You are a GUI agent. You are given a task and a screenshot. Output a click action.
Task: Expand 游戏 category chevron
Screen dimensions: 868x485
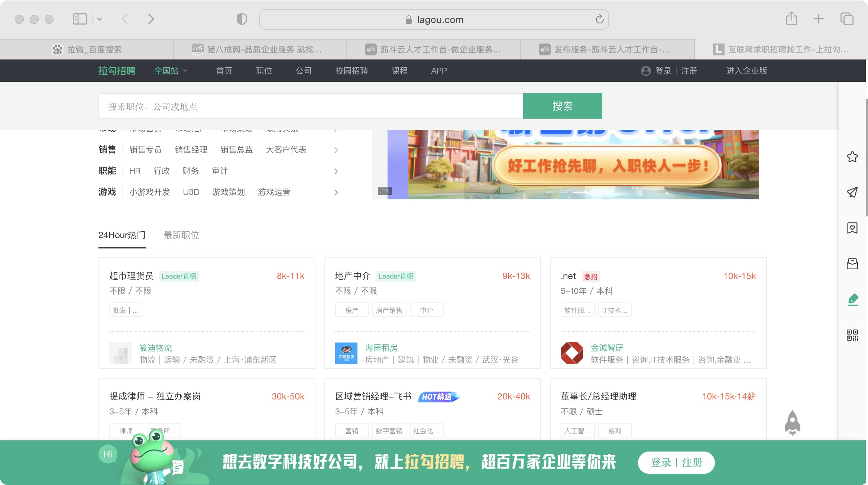coord(336,192)
